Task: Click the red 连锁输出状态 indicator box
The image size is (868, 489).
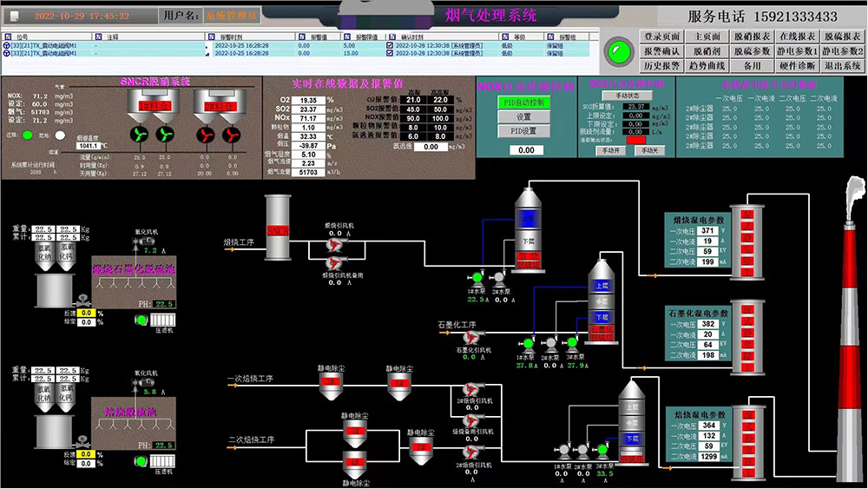Action: point(636,140)
